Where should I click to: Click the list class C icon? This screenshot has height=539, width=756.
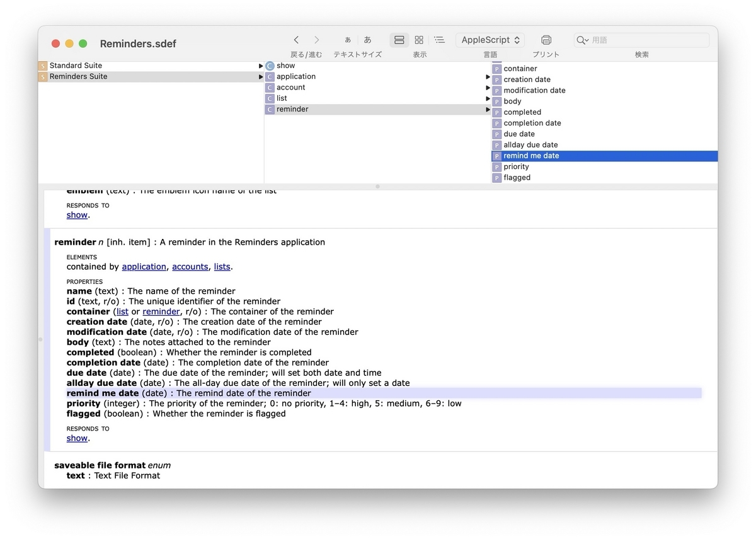click(270, 98)
